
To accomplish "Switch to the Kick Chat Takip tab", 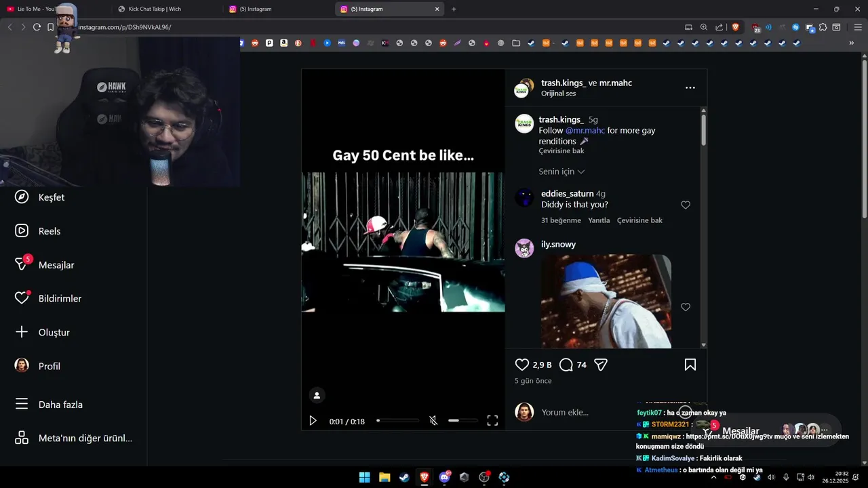I will 155,9.
